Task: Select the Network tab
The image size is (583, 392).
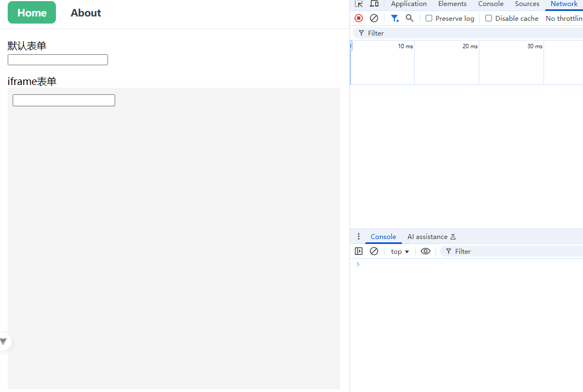Action: pyautogui.click(x=564, y=4)
